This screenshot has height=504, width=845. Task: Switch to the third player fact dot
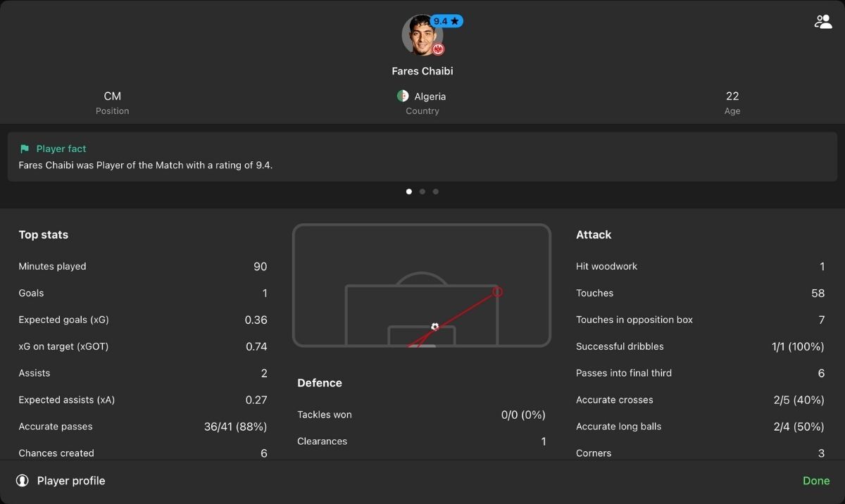436,191
